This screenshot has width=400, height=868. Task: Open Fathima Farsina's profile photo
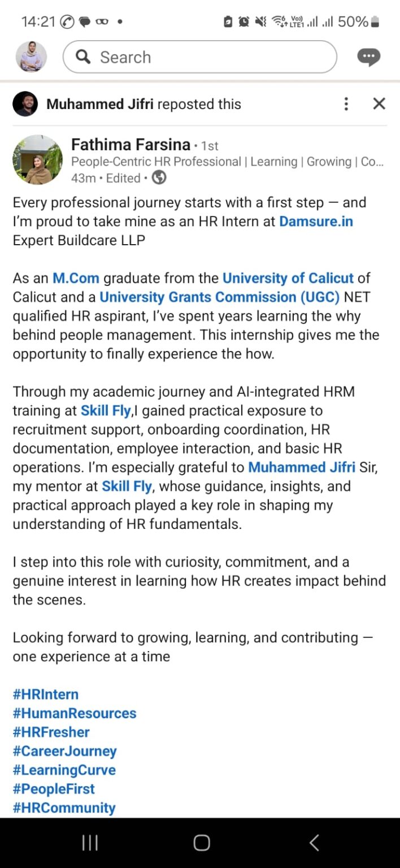tap(37, 160)
